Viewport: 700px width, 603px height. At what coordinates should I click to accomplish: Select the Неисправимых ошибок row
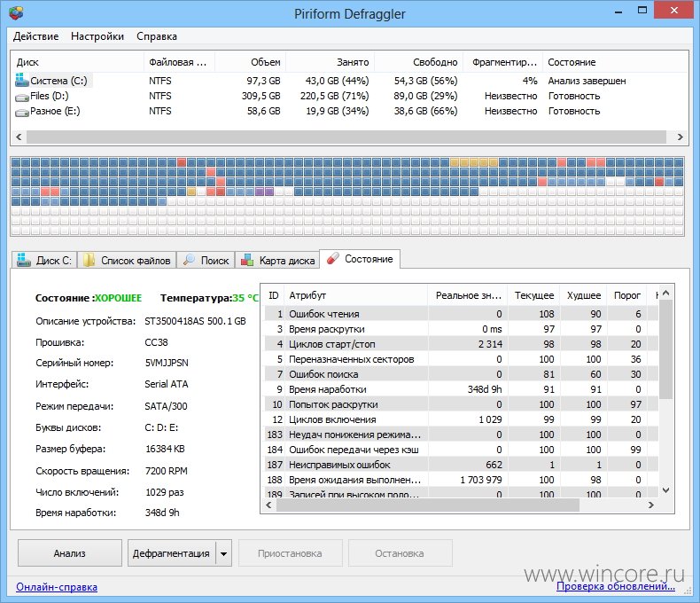461,465
